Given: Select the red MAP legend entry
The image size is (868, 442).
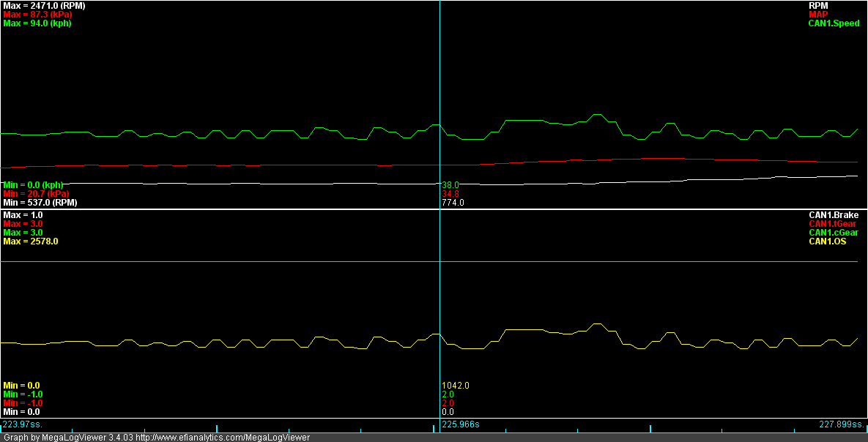Looking at the screenshot, I should 818,15.
